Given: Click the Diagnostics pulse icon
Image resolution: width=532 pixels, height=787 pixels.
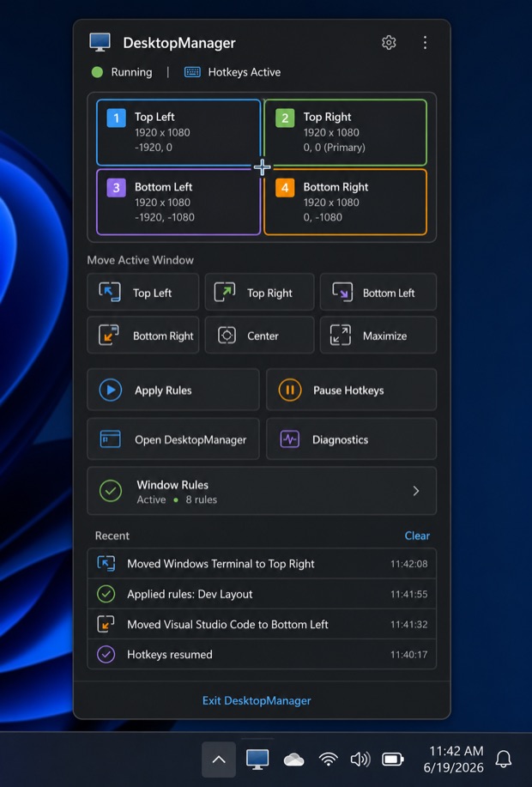Looking at the screenshot, I should point(289,439).
